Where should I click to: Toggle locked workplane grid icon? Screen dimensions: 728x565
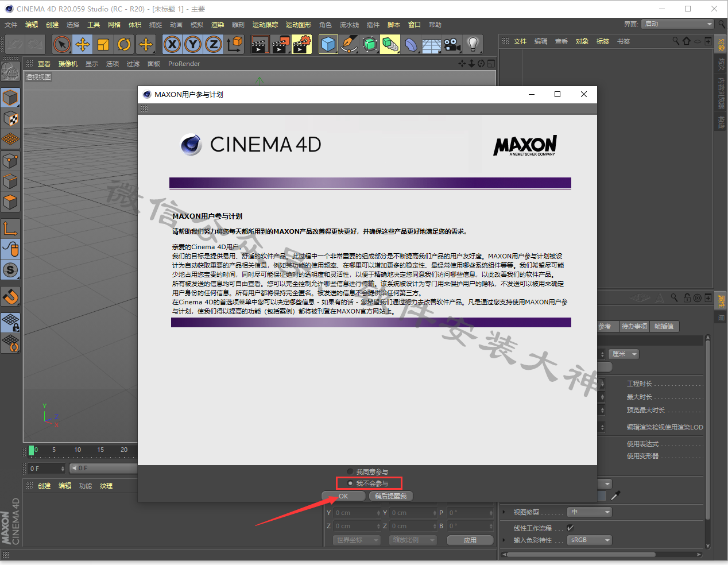10,323
